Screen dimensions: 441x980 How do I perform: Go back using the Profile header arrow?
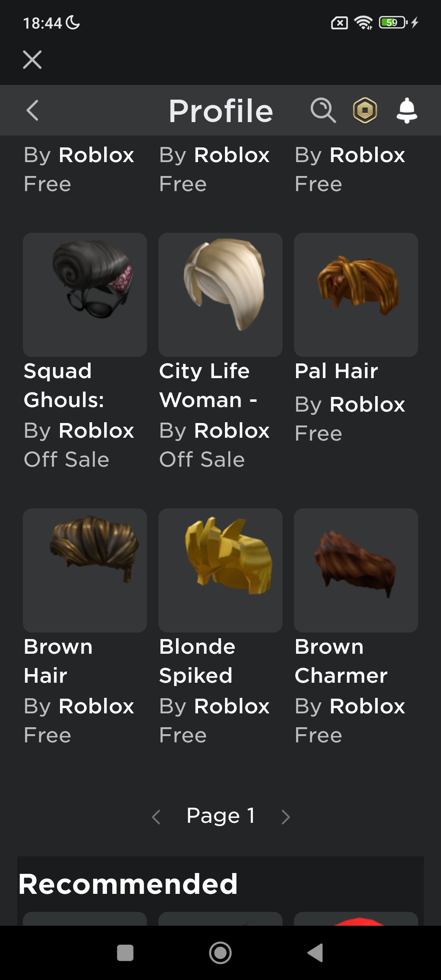coord(32,110)
